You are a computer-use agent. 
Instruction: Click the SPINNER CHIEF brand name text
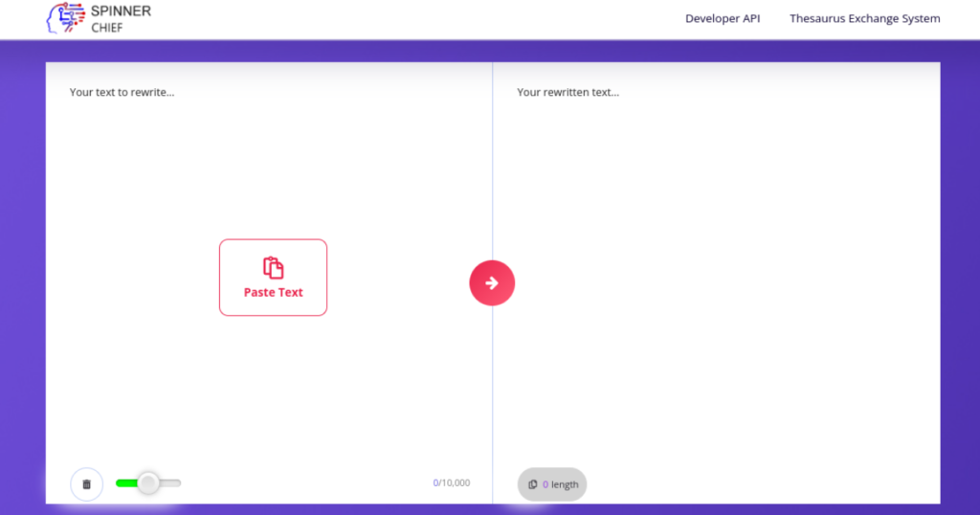pos(120,19)
